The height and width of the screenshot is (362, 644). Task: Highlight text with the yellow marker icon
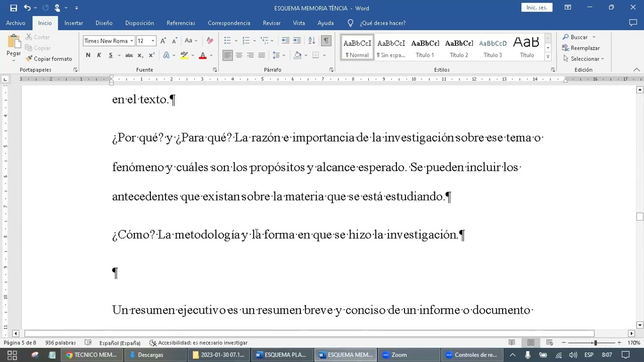point(184,55)
